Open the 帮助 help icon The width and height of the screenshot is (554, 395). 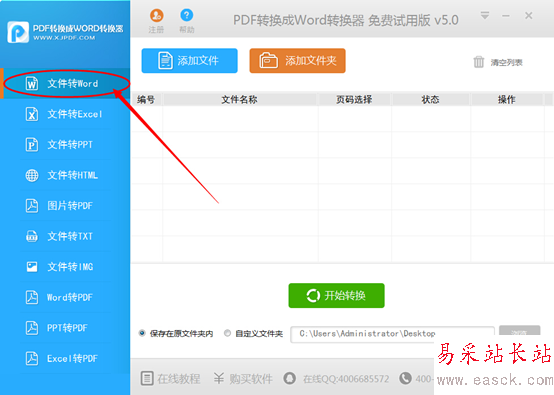click(187, 15)
